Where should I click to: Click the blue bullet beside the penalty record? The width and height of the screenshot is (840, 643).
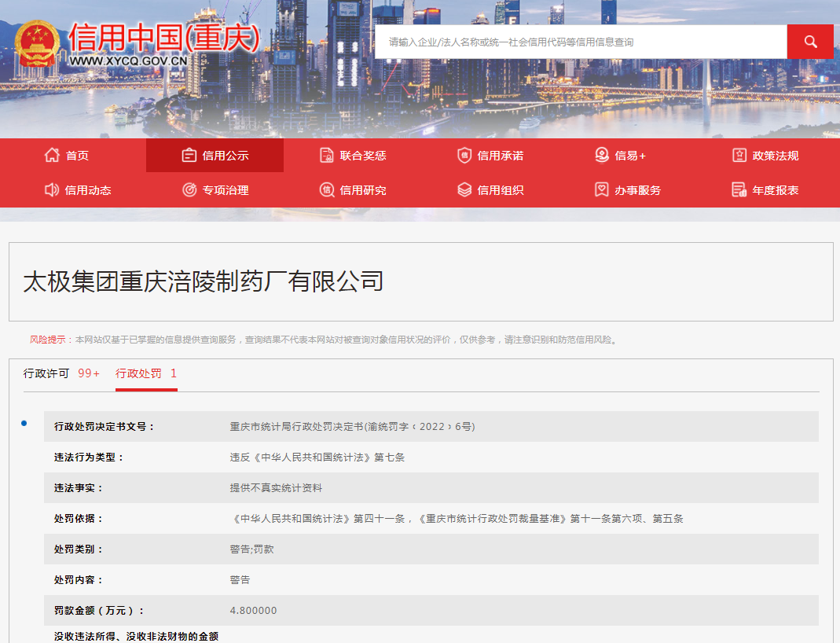24,424
